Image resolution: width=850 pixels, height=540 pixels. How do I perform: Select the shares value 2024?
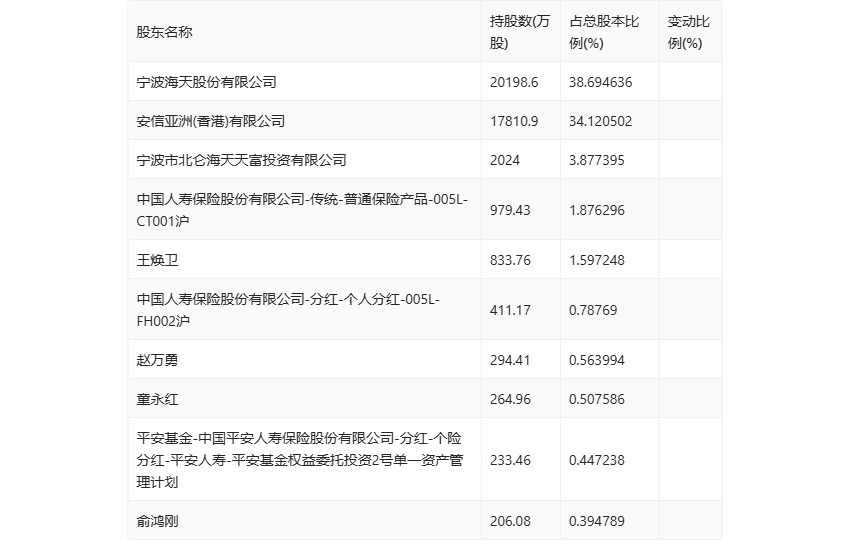point(505,160)
